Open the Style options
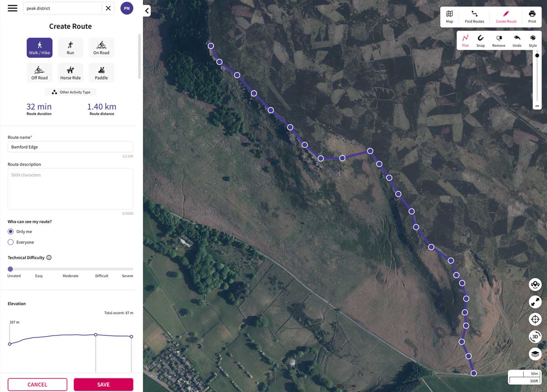The width and height of the screenshot is (547, 392). (532, 41)
